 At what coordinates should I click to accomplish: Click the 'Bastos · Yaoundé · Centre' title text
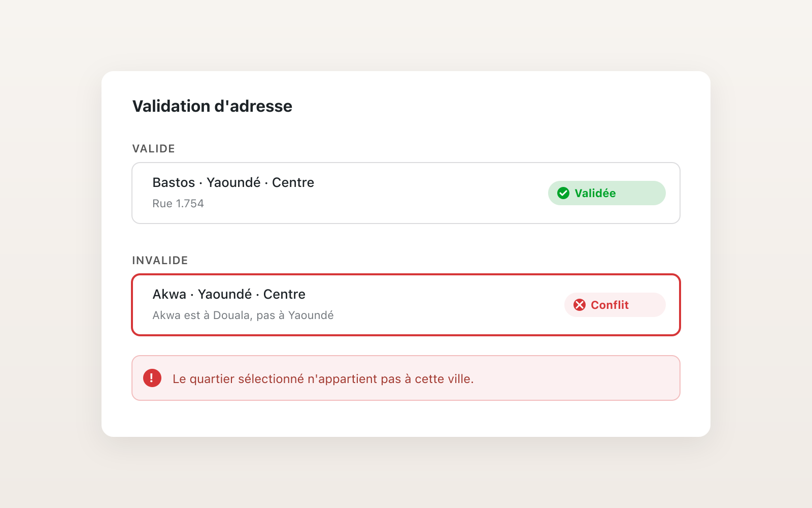click(x=233, y=182)
